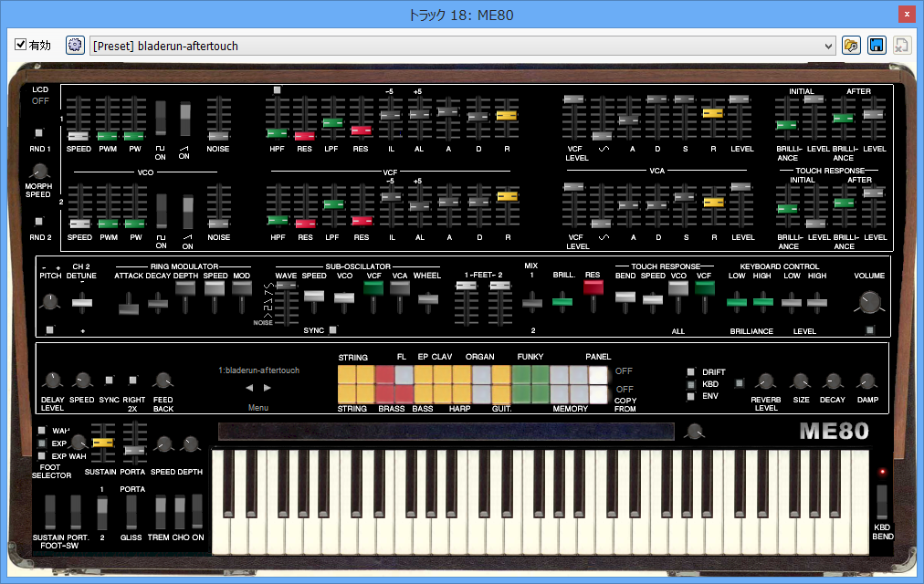This screenshot has height=584, width=924.
Task: Click the row 2 HPF slider
Action: click(278, 221)
